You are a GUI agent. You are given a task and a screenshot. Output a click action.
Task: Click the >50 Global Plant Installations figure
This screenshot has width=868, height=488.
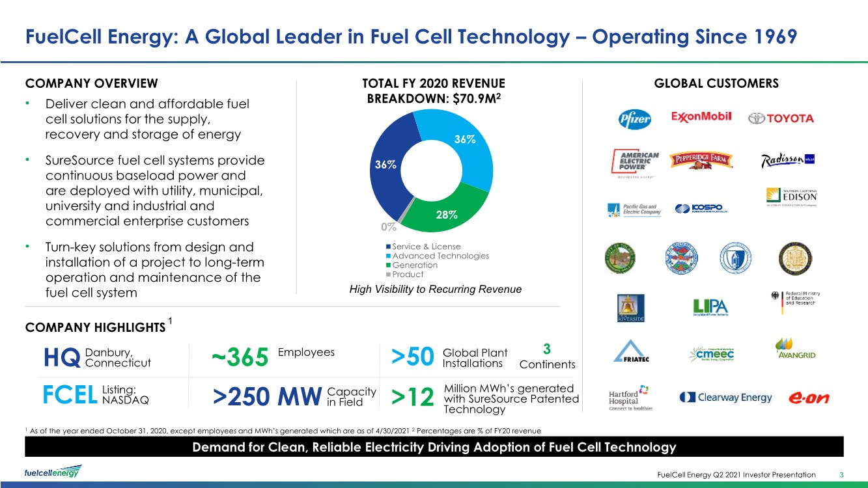click(412, 357)
